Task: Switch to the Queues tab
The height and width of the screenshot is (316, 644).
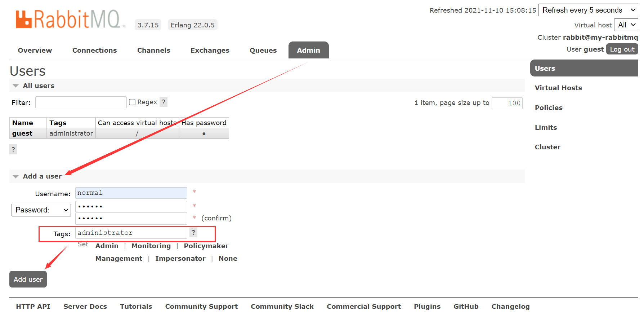Action: pos(263,50)
